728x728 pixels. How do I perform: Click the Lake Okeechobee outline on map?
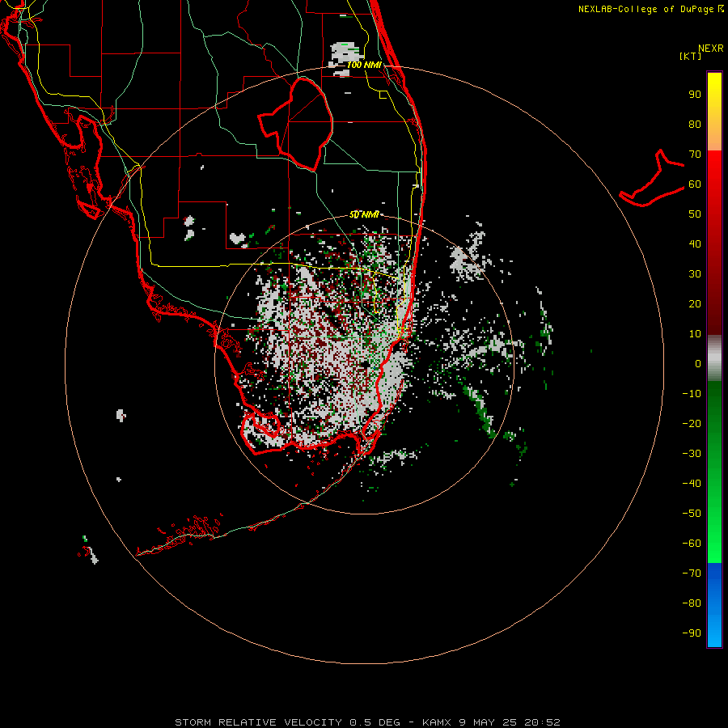(295, 124)
